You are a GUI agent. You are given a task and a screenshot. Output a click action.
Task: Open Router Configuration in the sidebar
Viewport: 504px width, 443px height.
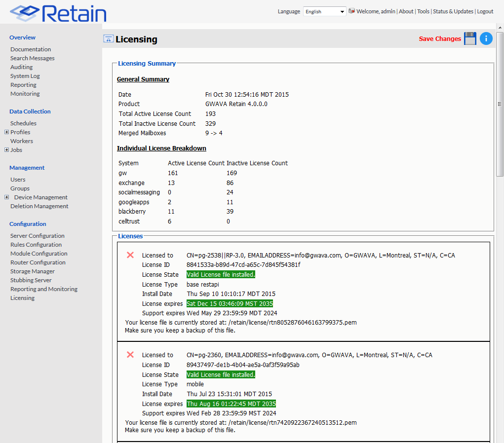[x=38, y=262]
